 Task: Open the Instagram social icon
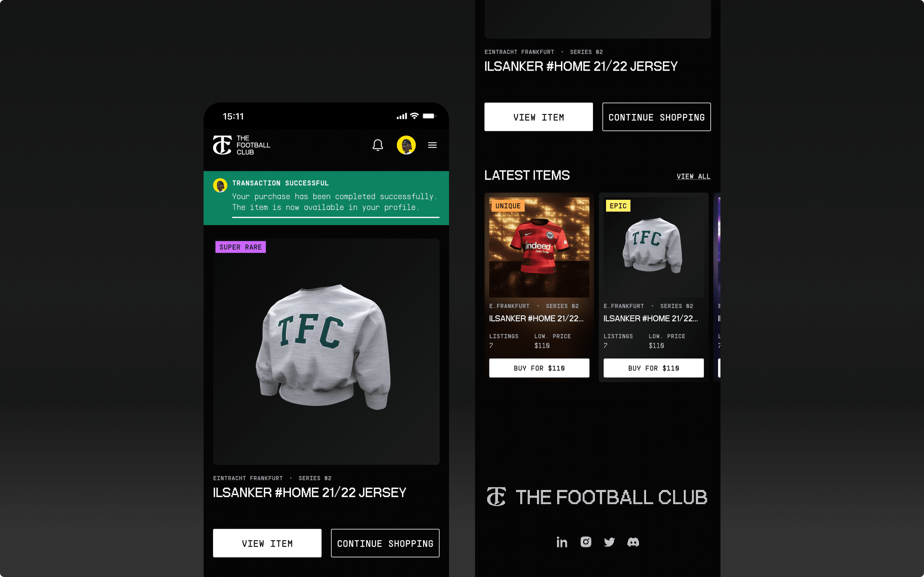[586, 542]
